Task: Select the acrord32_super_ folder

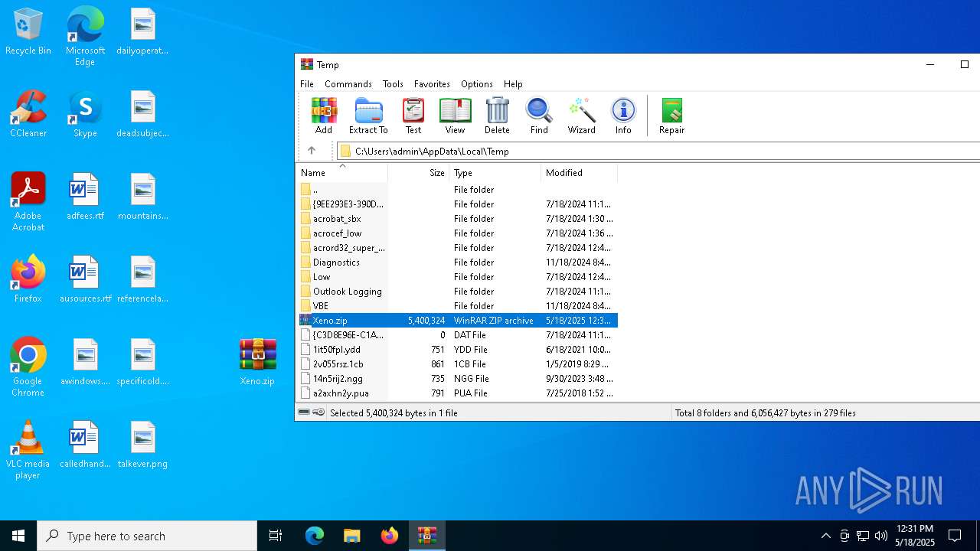Action: (458, 248)
